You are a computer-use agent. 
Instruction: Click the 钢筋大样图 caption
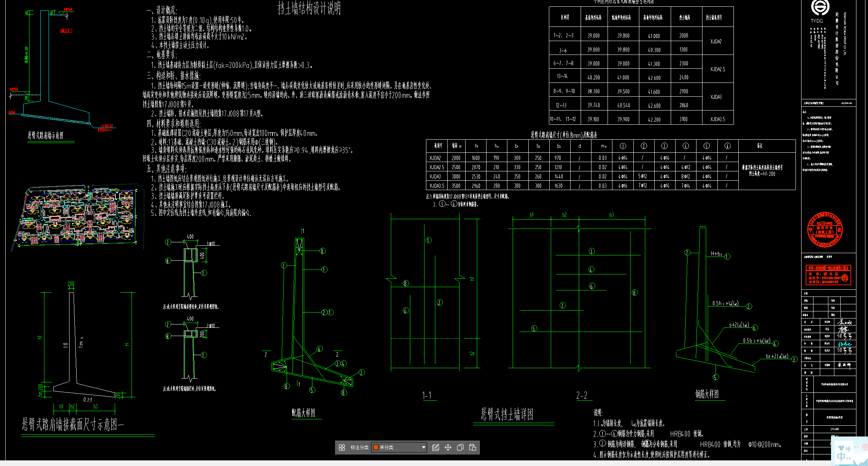click(707, 394)
